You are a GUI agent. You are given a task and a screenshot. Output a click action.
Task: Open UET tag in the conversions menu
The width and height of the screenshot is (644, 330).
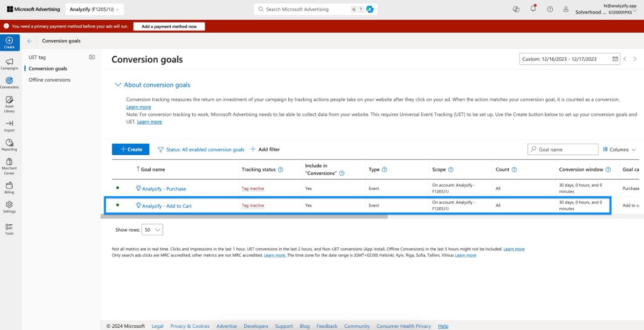pos(37,57)
